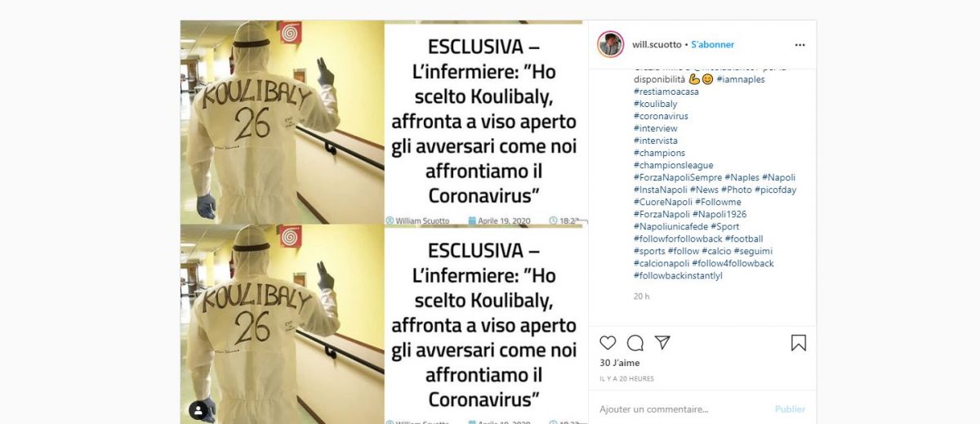The width and height of the screenshot is (980, 424).
Task: Open the #coronavirus hashtag
Action: pos(660,116)
